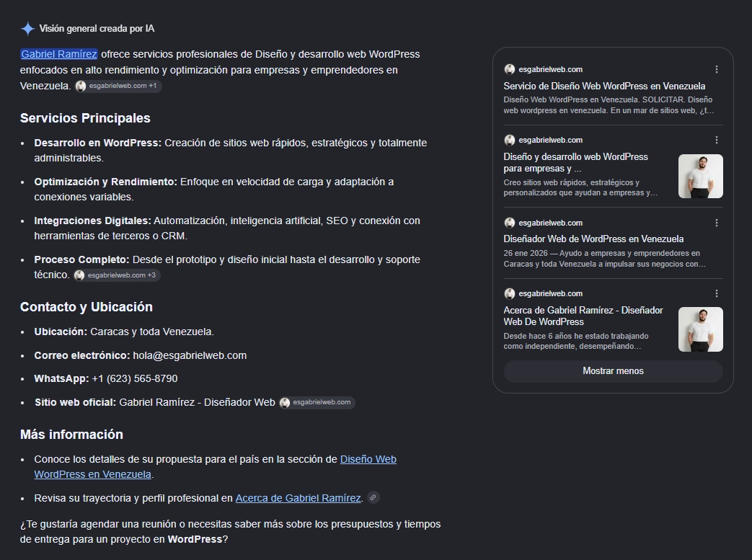Click the Proceso Completo bullet label

[x=81, y=259]
